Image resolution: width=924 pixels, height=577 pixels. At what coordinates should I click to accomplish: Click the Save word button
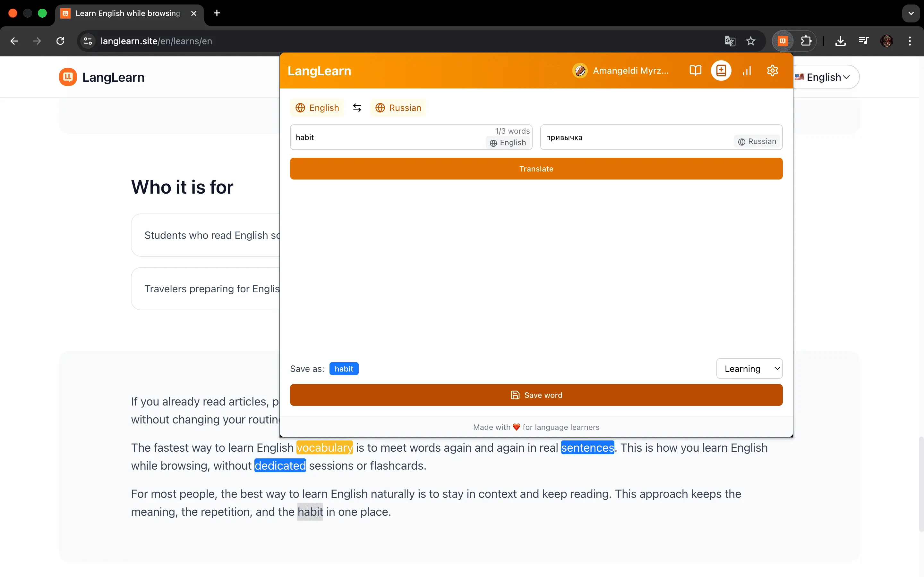pyautogui.click(x=536, y=395)
